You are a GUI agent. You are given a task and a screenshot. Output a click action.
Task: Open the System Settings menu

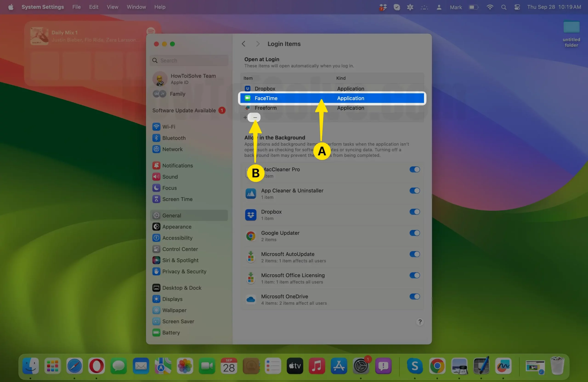[x=42, y=7]
